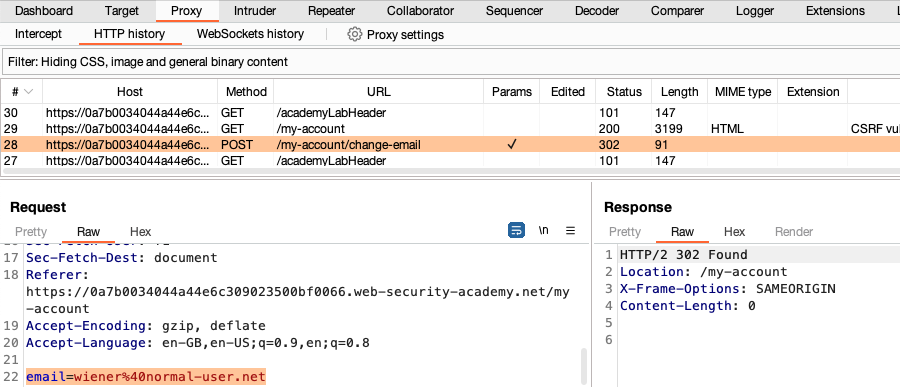Switch Request view to Raw
The image size is (900, 387).
pos(88,231)
